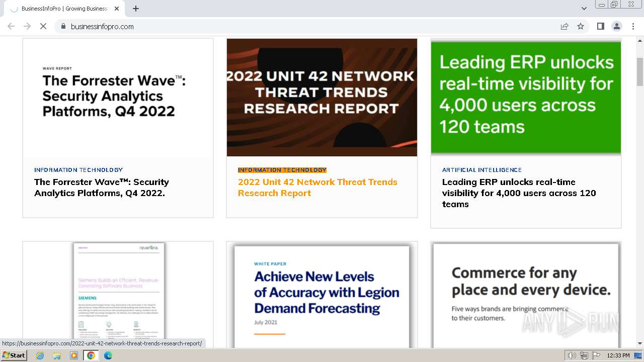Open Legion Demand Forecasting thumbnail
The width and height of the screenshot is (644, 362).
click(x=322, y=295)
